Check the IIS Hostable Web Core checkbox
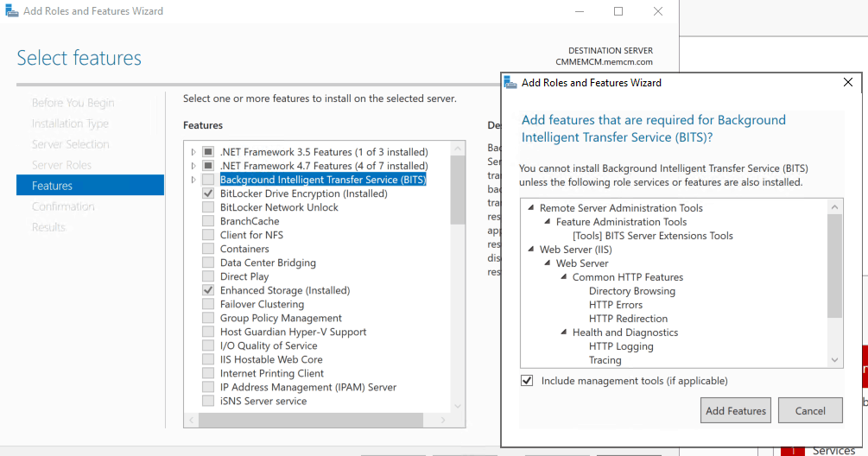 tap(208, 359)
